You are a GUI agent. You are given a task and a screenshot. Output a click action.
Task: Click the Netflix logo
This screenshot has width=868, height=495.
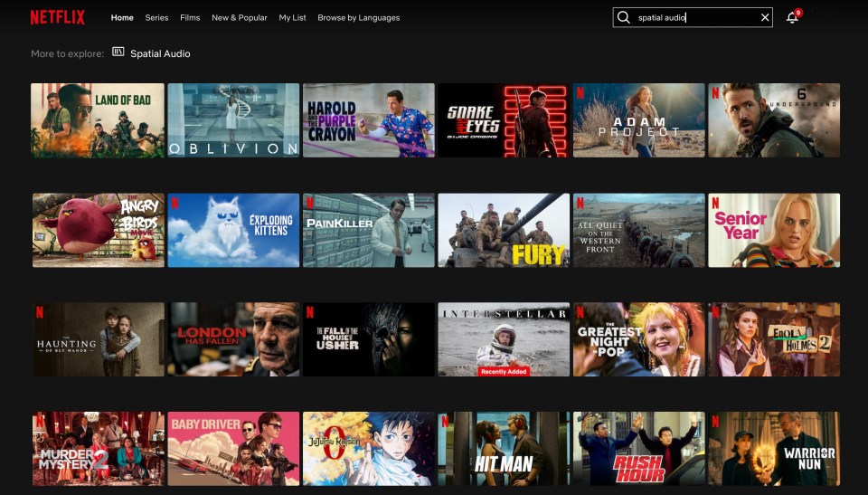pos(58,18)
